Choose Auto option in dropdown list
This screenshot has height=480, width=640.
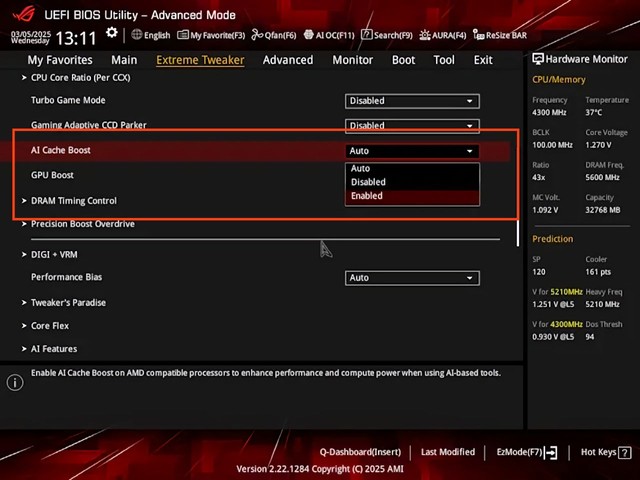point(412,169)
